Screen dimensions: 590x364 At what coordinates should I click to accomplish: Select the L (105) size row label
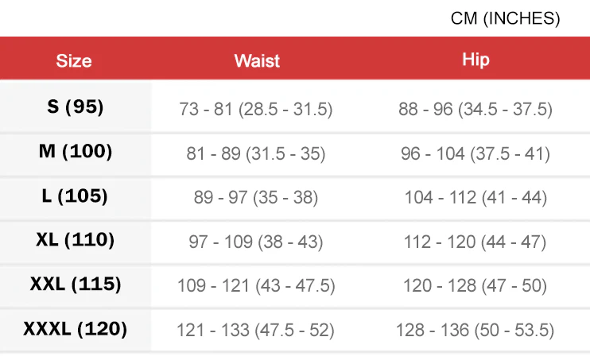pos(76,196)
